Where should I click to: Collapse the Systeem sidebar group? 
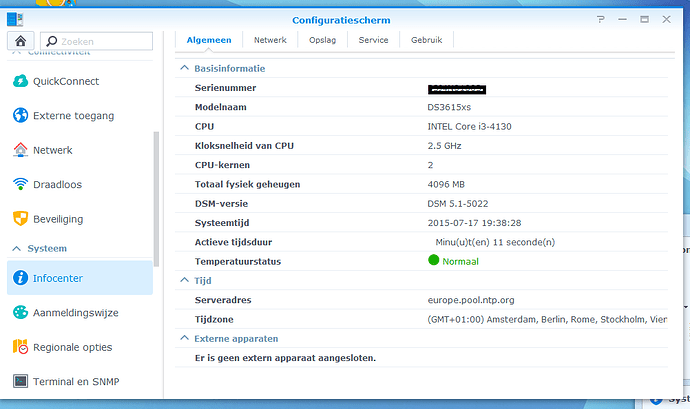17,248
